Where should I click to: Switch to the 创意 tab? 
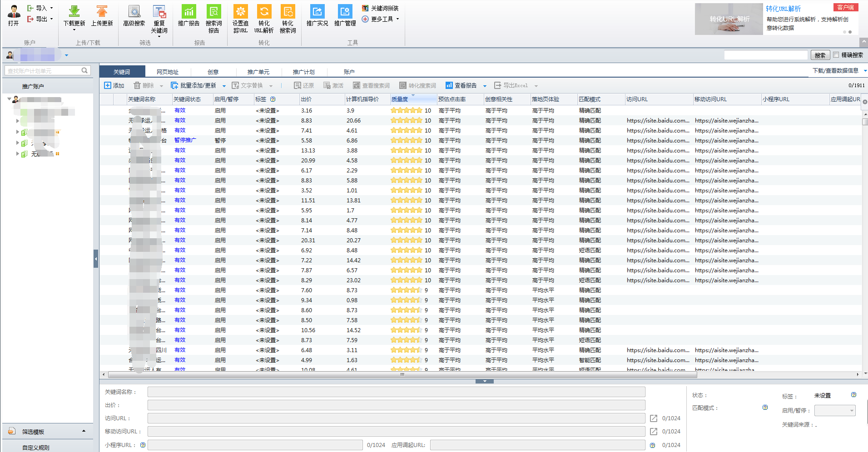213,72
